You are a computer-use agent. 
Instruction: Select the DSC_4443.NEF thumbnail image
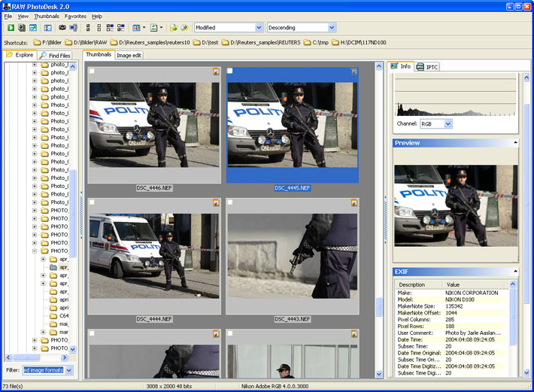click(293, 256)
